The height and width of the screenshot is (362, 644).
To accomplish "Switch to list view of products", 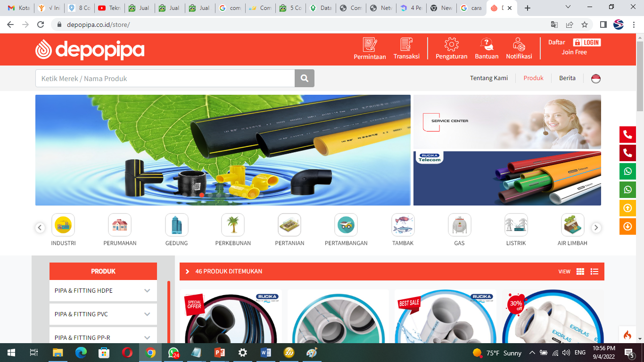I will click(594, 271).
